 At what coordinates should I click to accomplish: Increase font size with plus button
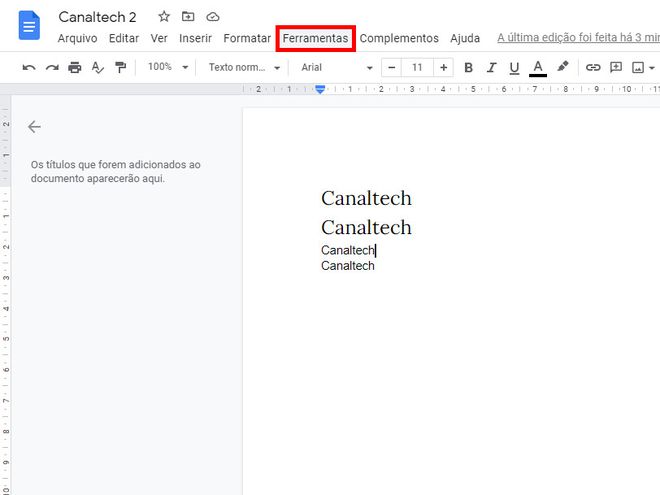pos(443,67)
